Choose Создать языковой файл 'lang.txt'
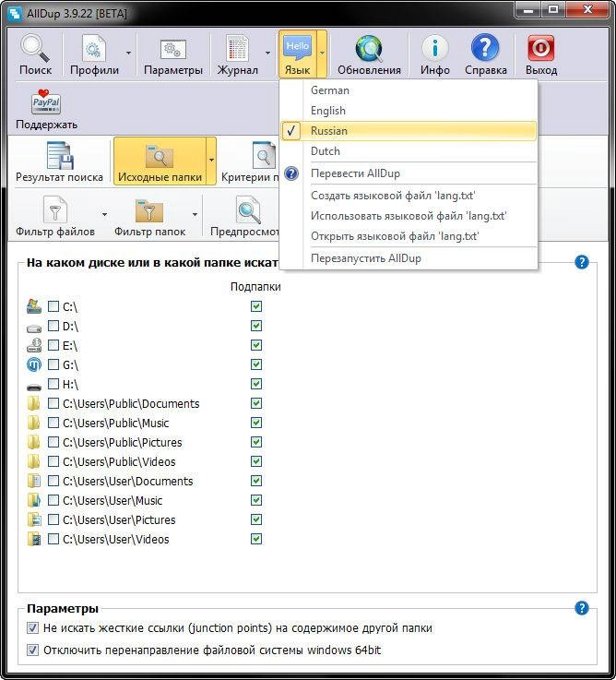This screenshot has width=616, height=680. pyautogui.click(x=409, y=196)
